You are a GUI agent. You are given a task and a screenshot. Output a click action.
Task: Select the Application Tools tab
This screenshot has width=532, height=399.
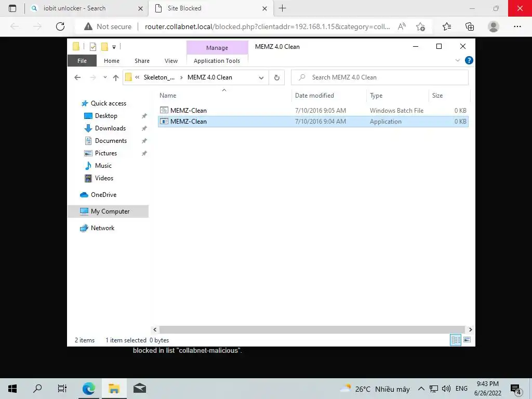pos(217,61)
